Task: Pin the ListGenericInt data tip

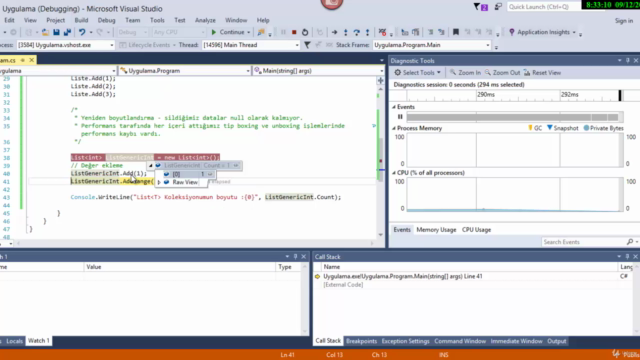Action: coord(236,165)
